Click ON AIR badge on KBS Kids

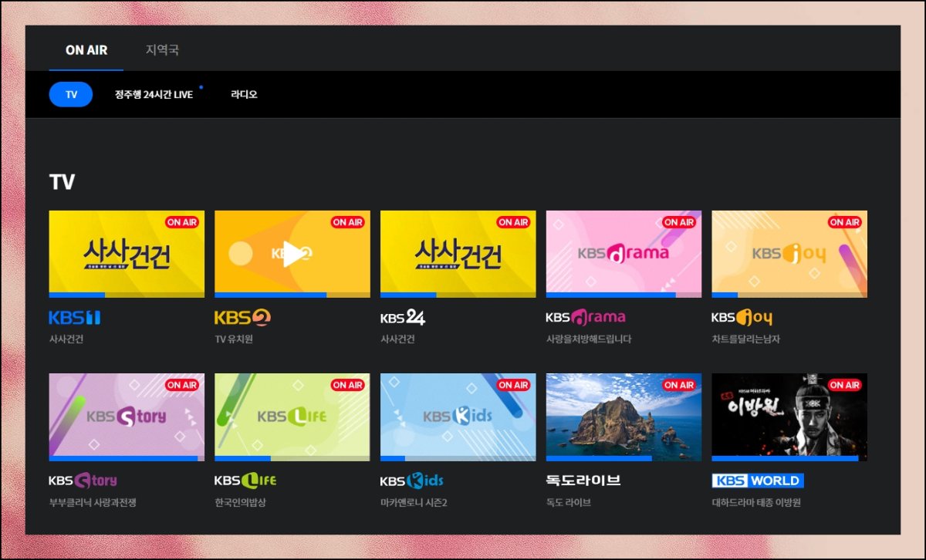514,385
